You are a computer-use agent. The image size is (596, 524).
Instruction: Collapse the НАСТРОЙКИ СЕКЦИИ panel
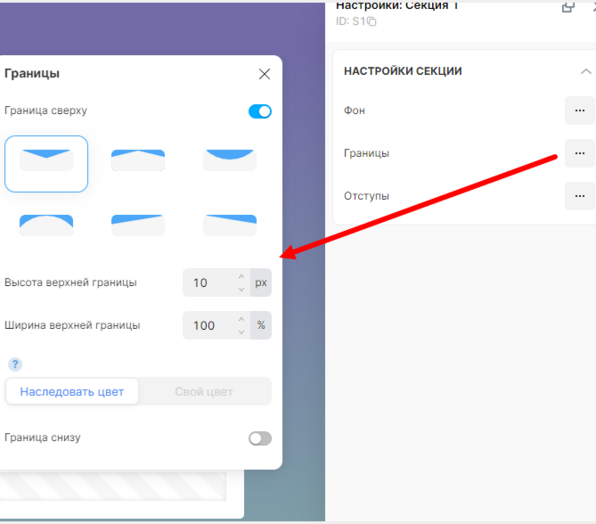point(586,71)
